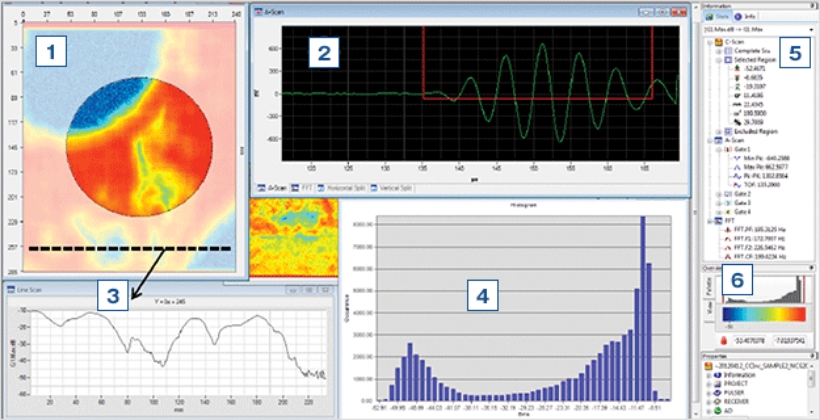Open the Horizontal Split tab
Screen dimensions: 820x420
(x=343, y=187)
